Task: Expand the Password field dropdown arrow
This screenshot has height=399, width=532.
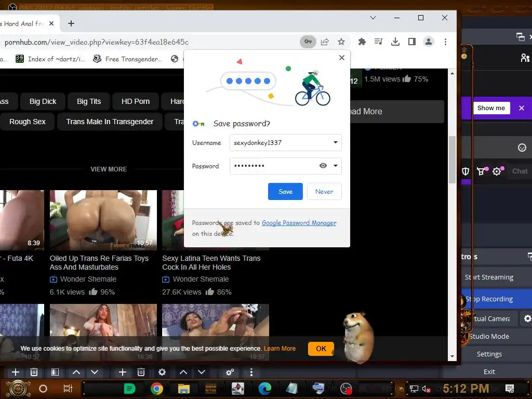Action: (335, 166)
